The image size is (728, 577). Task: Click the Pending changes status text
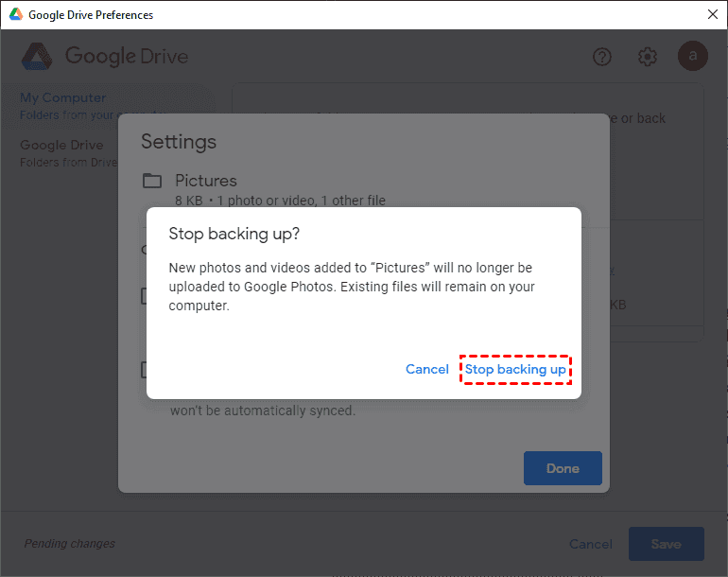[69, 544]
